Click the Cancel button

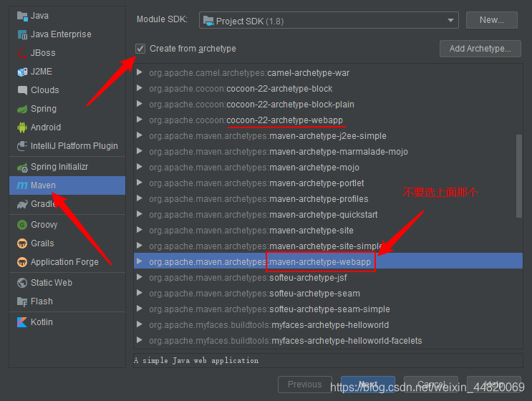431,385
